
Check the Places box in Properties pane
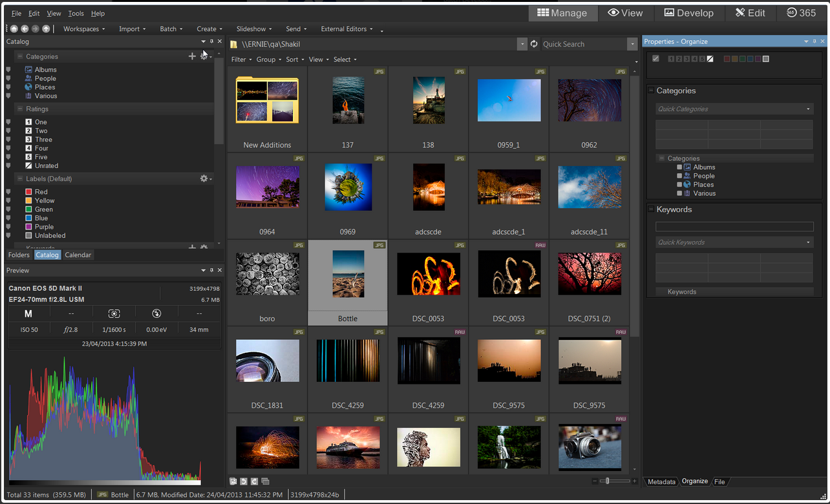point(679,185)
